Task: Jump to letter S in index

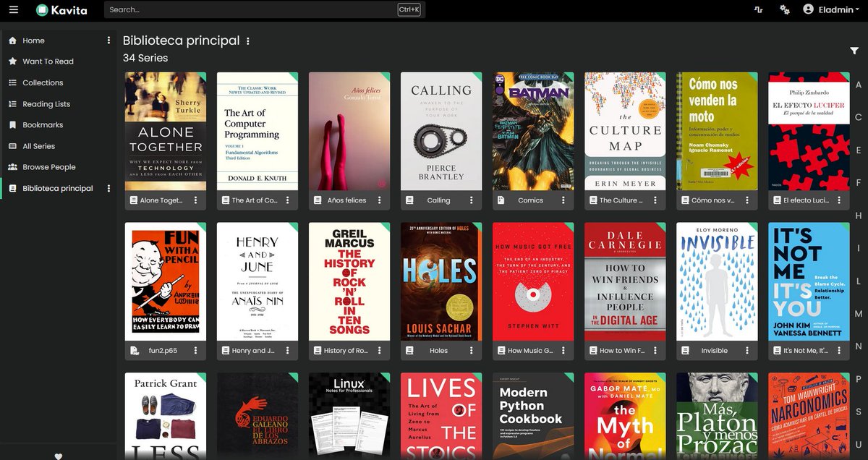Action: click(x=859, y=412)
